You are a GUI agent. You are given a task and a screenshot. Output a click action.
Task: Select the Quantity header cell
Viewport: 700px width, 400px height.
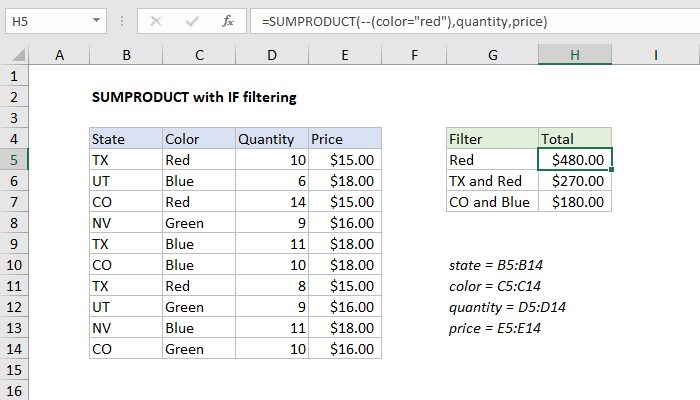pos(270,139)
